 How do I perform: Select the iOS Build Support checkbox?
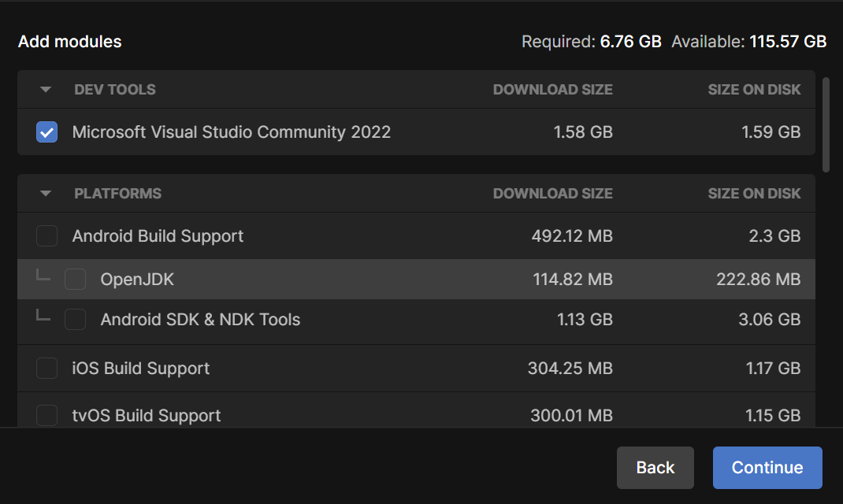(x=46, y=369)
